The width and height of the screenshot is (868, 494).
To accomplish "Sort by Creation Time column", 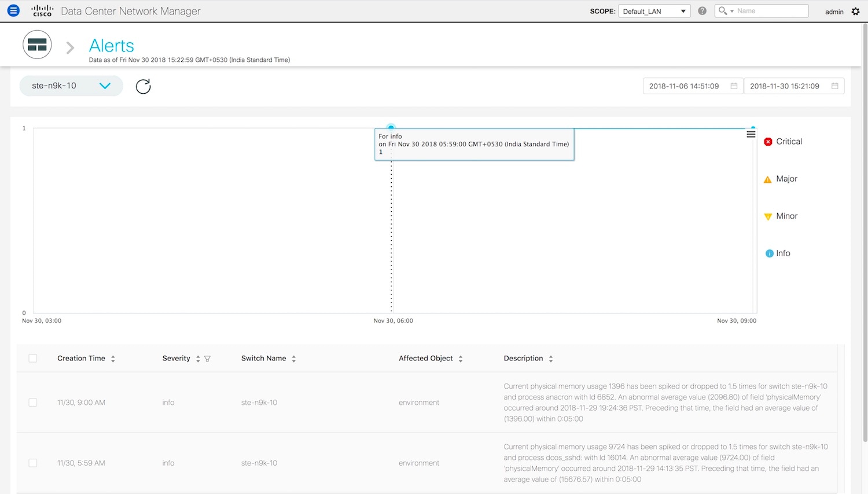I will click(113, 359).
